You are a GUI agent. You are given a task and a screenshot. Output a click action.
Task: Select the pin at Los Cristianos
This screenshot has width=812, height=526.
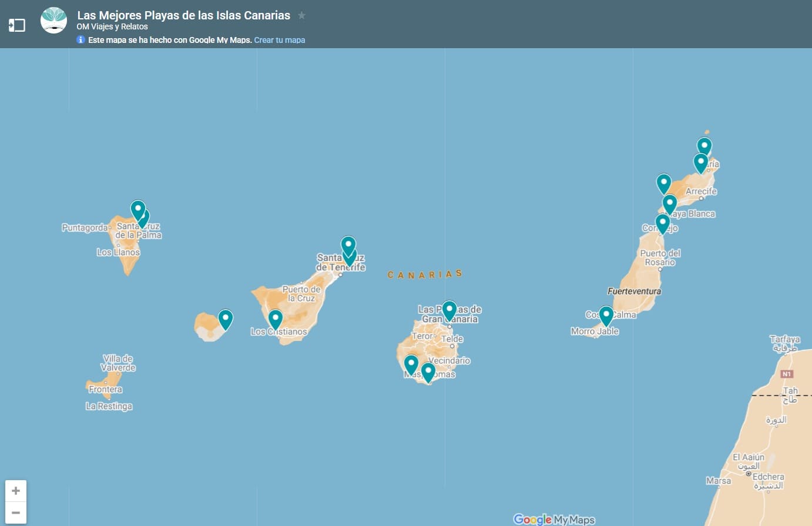pyautogui.click(x=276, y=320)
